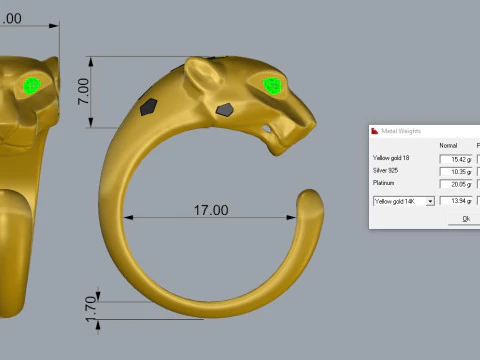Click the Normal column header
Screen dimensions: 480x360
448,145
